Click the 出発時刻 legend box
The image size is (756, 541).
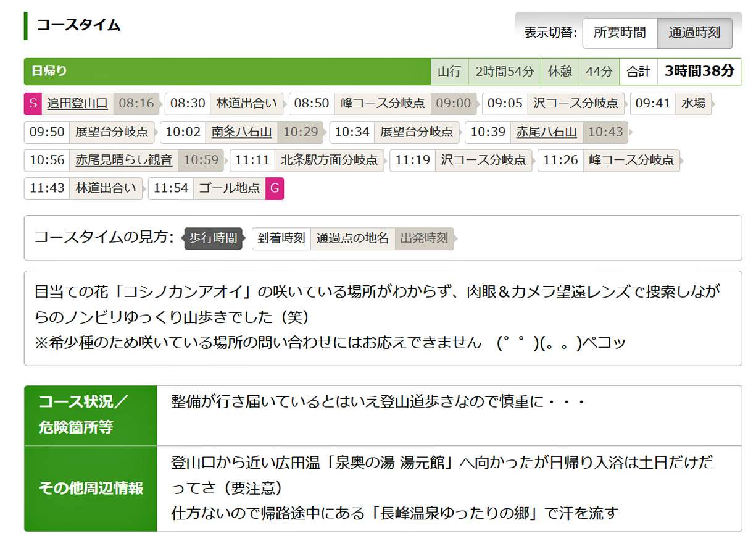coord(424,238)
